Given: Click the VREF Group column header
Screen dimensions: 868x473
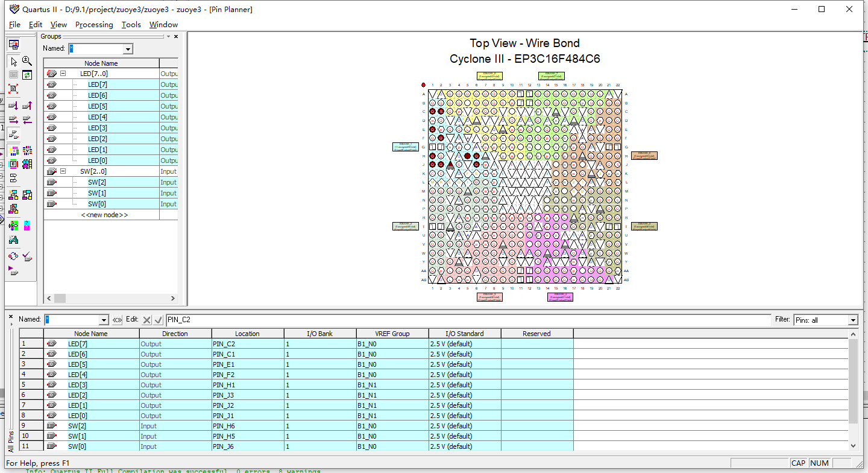Looking at the screenshot, I should pyautogui.click(x=392, y=334).
